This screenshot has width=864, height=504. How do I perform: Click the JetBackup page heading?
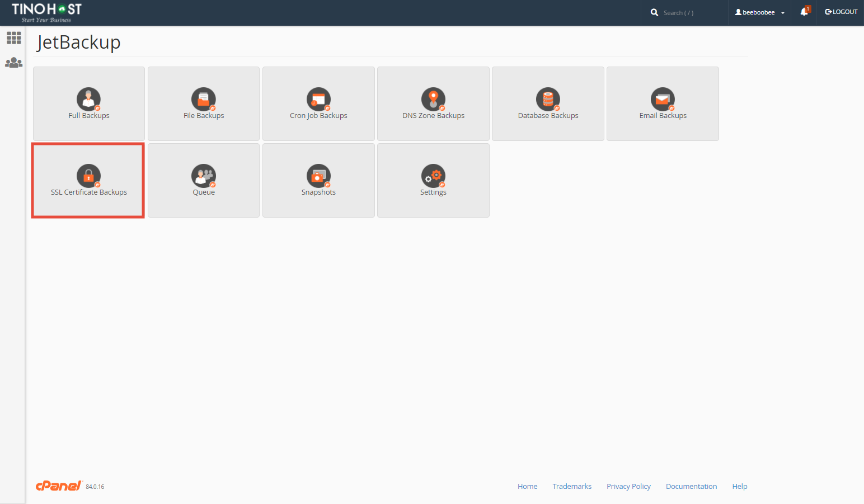click(x=79, y=43)
